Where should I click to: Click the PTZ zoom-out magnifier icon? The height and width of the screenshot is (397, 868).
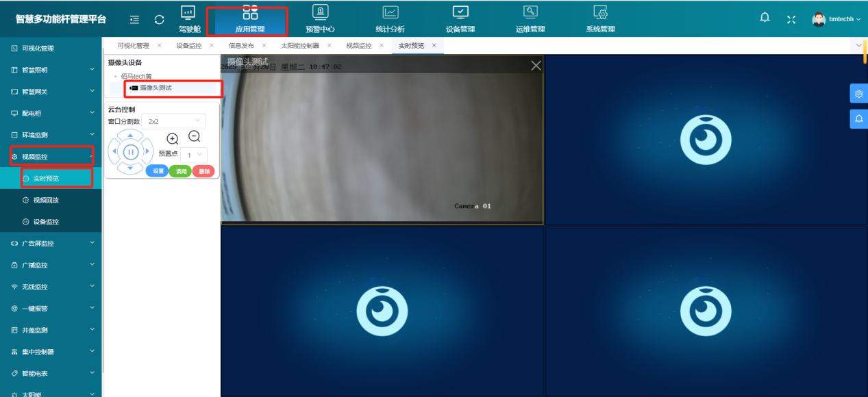tap(195, 137)
